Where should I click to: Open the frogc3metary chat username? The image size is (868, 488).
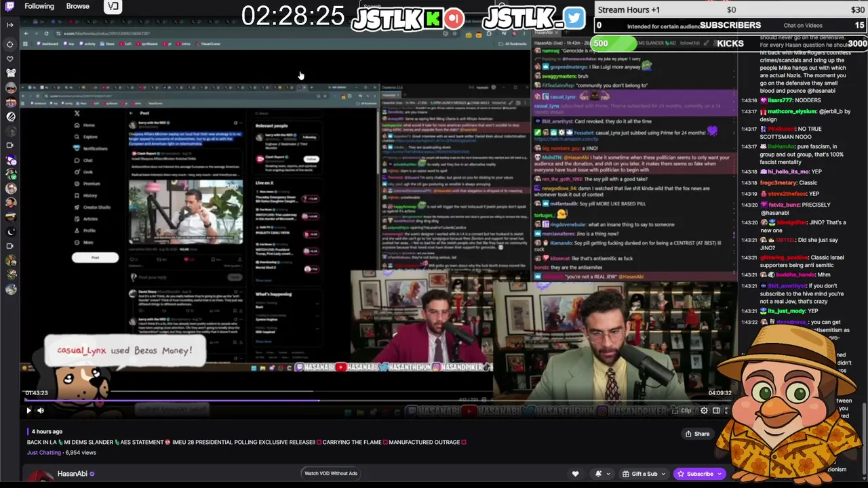click(x=778, y=183)
